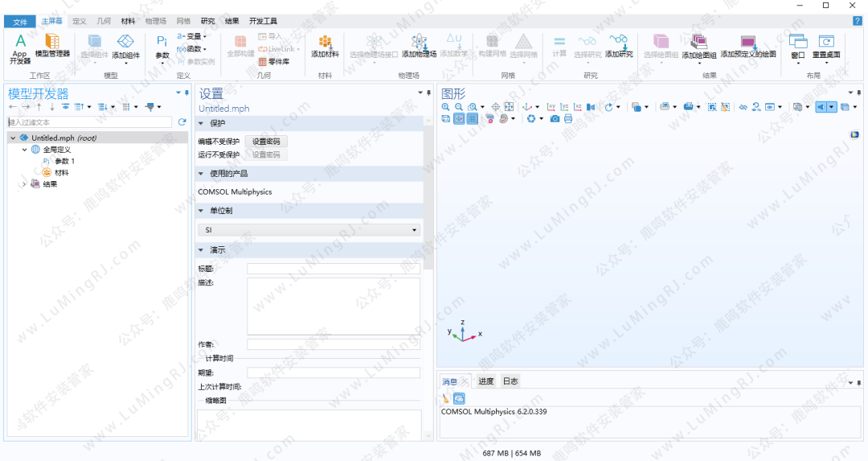Click the 添加材料 ribbon icon
This screenshot has height=461, width=868.
click(325, 46)
